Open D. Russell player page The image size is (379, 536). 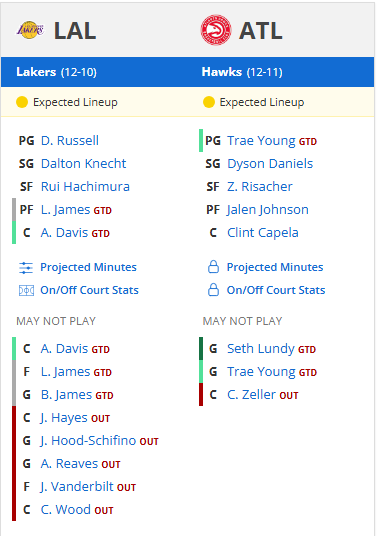pyautogui.click(x=70, y=140)
